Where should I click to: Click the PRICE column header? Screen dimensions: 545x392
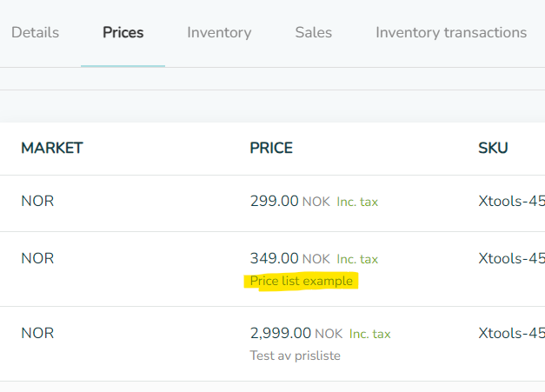271,148
